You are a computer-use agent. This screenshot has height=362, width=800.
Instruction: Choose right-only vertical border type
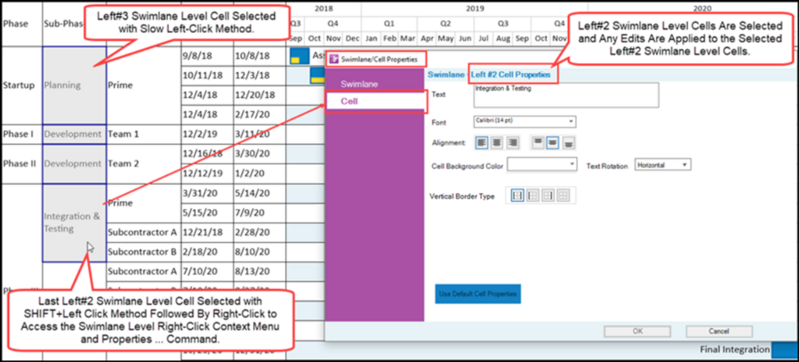[x=548, y=195]
